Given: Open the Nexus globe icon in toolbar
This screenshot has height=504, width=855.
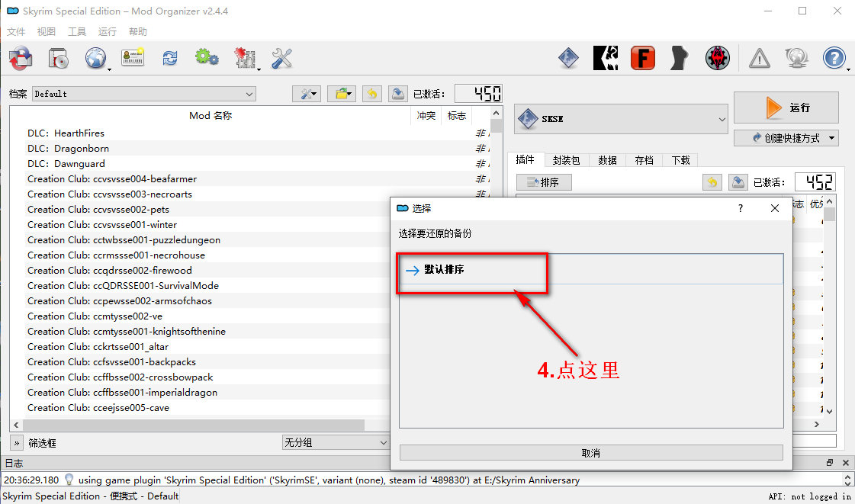Looking at the screenshot, I should pos(96,58).
